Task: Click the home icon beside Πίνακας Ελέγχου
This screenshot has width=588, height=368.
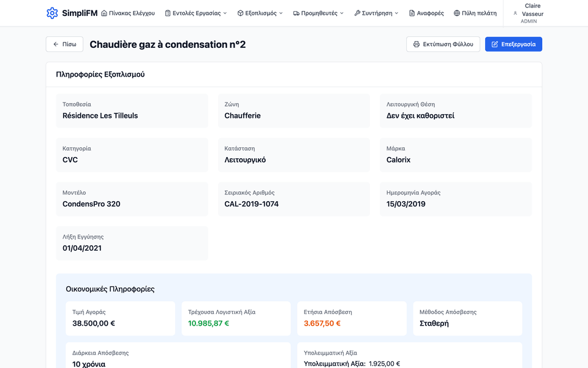Action: pyautogui.click(x=104, y=13)
